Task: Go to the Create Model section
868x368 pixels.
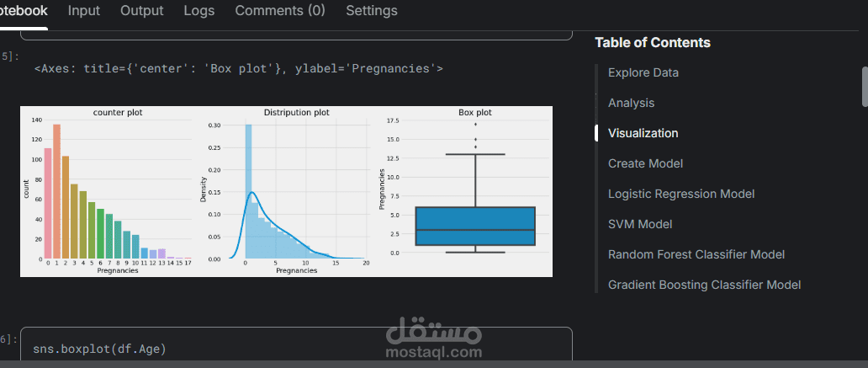Action: coord(645,163)
